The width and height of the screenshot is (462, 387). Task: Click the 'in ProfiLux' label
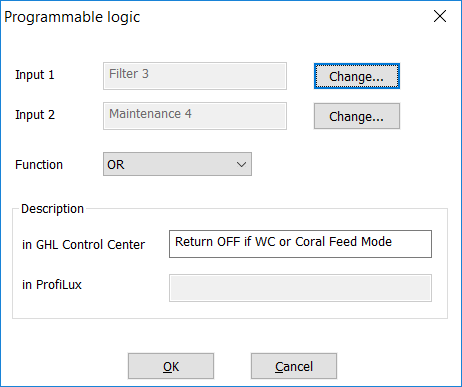[52, 285]
